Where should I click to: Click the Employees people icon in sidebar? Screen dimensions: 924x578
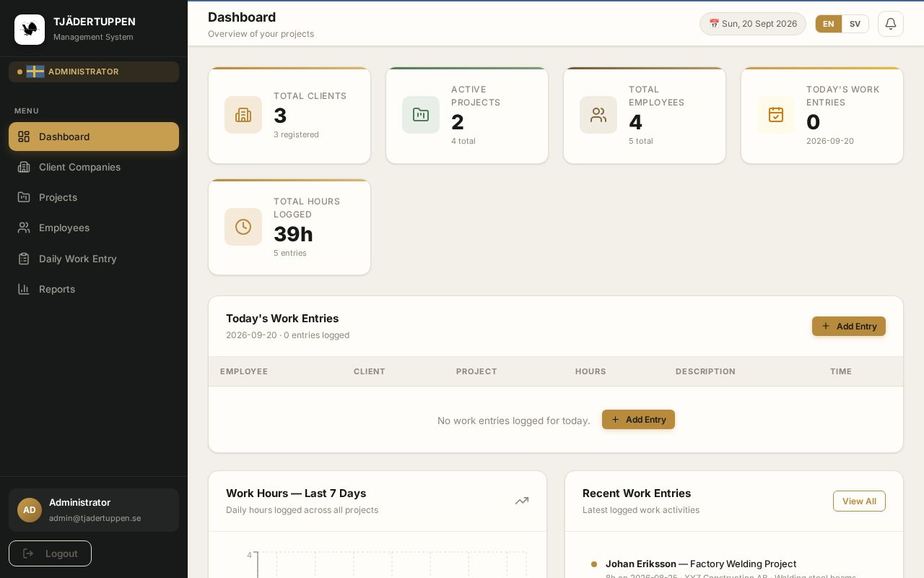24,228
